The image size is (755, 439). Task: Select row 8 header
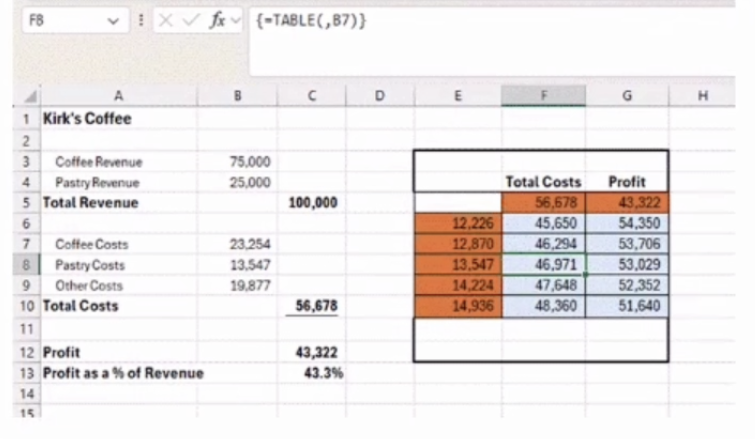tap(26, 265)
